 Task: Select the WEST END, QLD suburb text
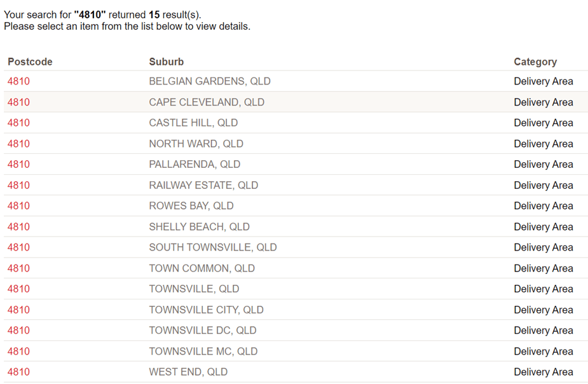[x=188, y=372]
